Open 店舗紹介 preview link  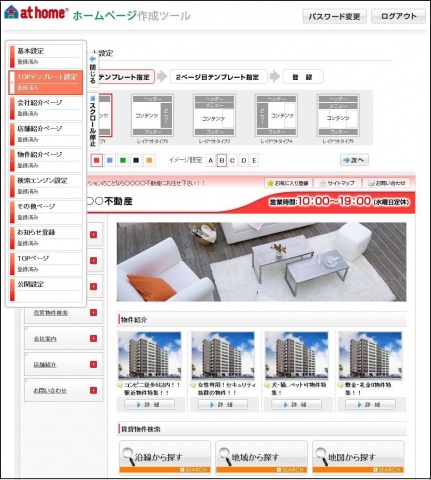point(45,365)
